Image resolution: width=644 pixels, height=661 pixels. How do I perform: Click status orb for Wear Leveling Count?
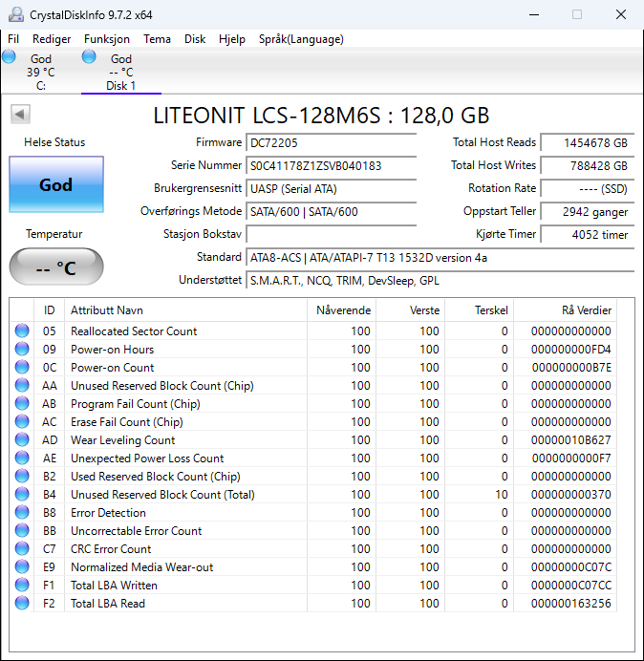(x=22, y=439)
